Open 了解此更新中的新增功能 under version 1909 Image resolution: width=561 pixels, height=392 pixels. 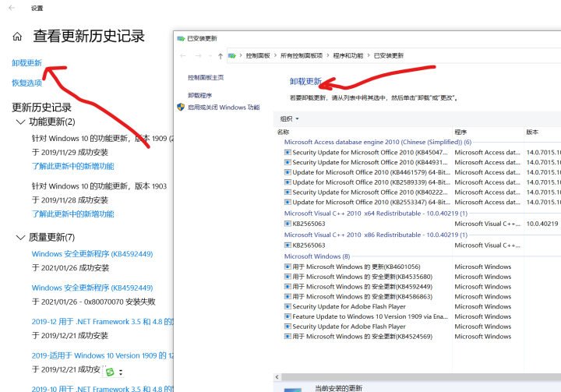[x=73, y=166]
